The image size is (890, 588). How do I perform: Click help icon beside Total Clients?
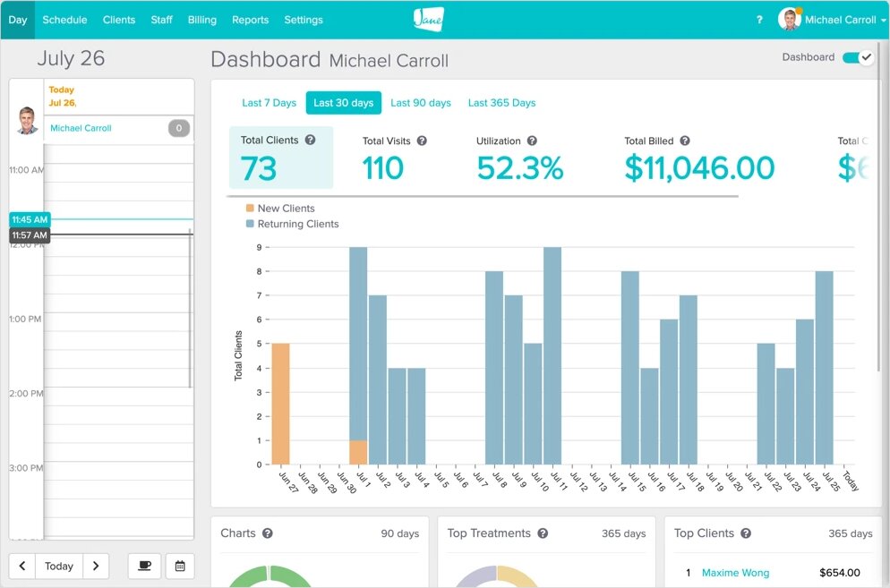pos(310,141)
